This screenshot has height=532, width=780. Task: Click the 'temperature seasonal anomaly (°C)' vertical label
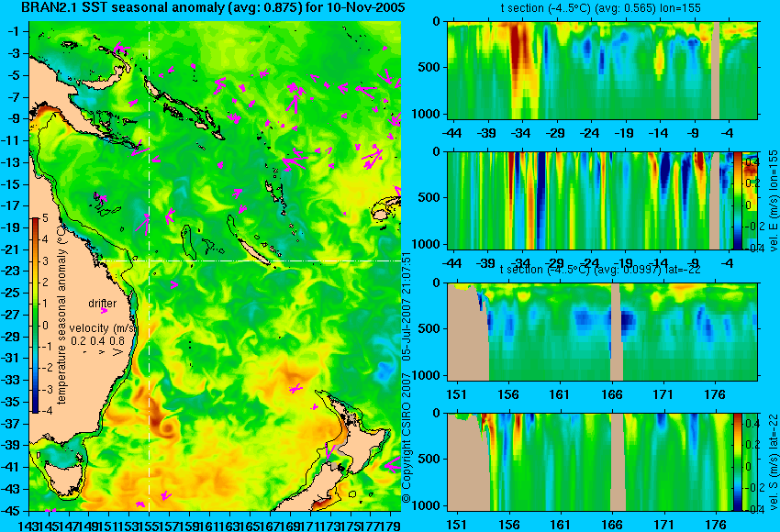[x=61, y=315]
